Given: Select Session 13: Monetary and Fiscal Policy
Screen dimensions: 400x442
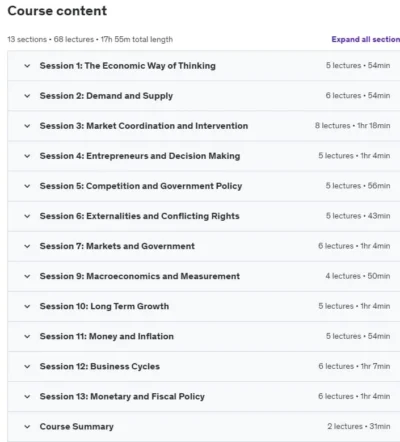Looking at the screenshot, I should (122, 396).
